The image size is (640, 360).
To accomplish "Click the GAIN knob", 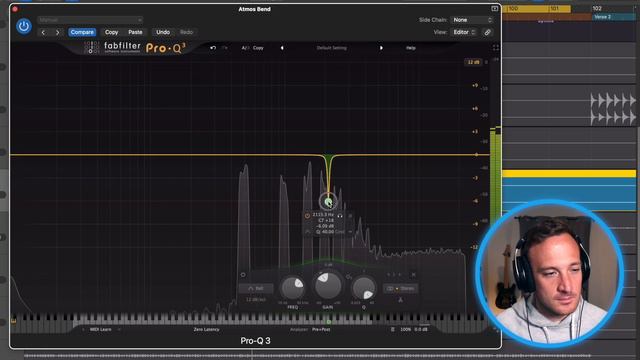I will point(327,285).
